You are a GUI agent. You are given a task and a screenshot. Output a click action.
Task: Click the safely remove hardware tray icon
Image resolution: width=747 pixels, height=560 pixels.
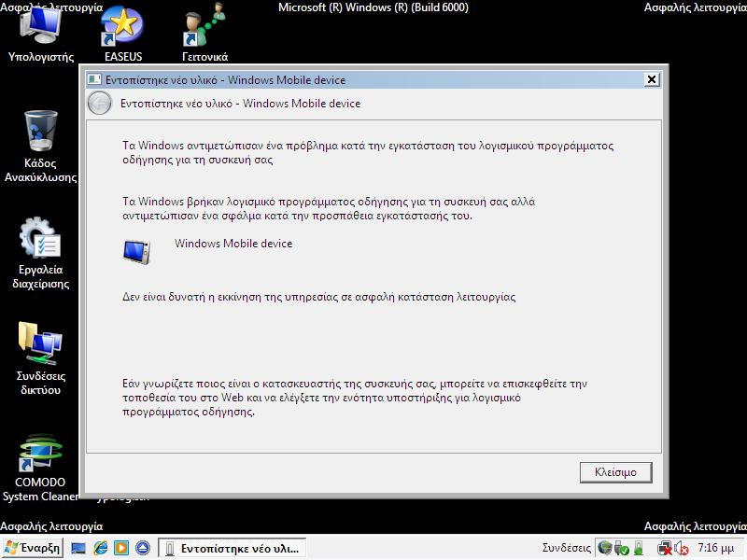622,549
